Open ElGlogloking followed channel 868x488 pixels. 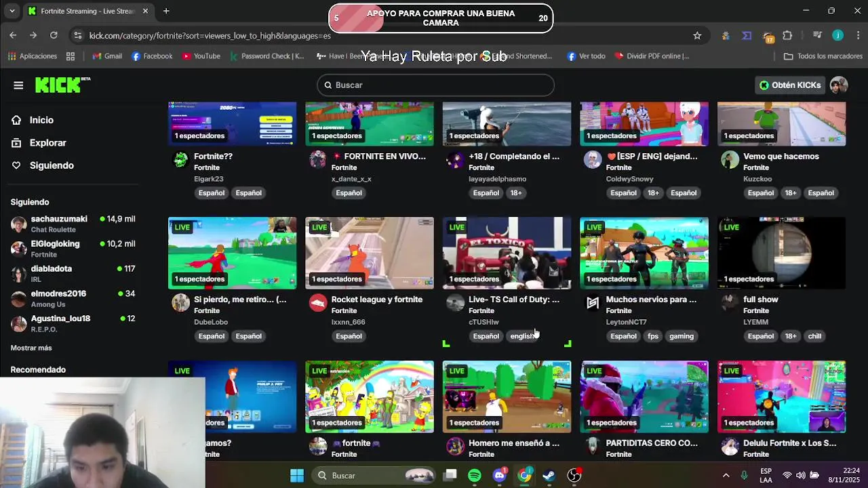click(x=73, y=249)
